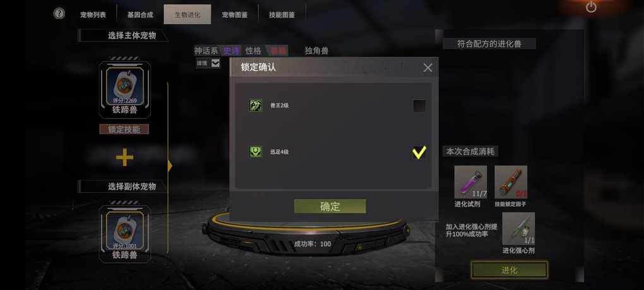Uncheck the 迅足4级 yellow checkmark

point(419,152)
